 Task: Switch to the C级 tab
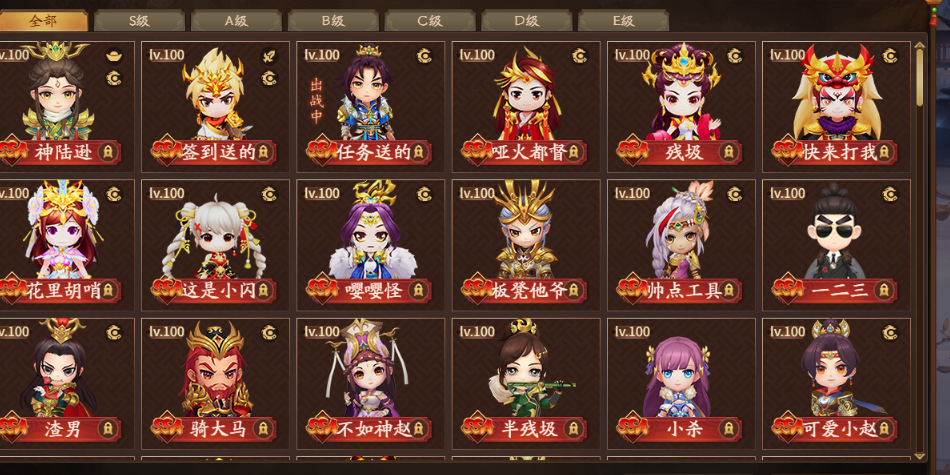(x=430, y=21)
